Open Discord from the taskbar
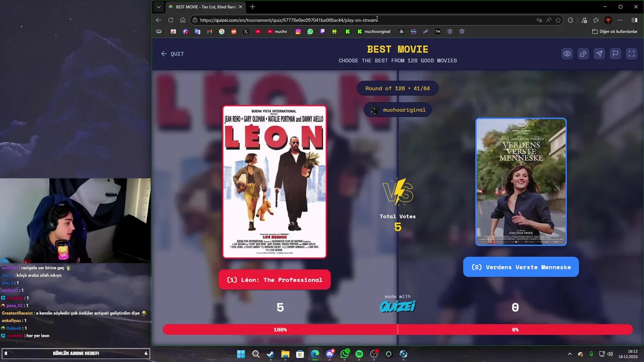Viewport: 644px width, 362px height. 330,354
